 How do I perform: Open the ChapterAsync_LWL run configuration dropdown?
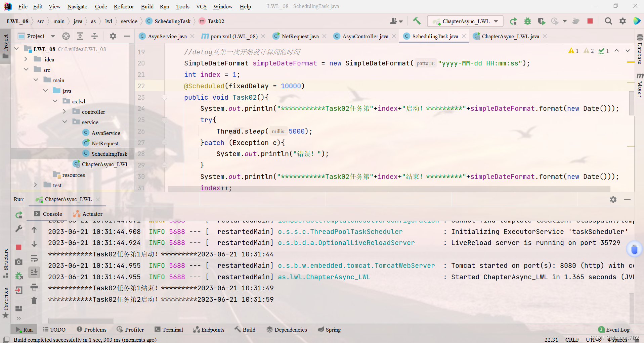495,21
